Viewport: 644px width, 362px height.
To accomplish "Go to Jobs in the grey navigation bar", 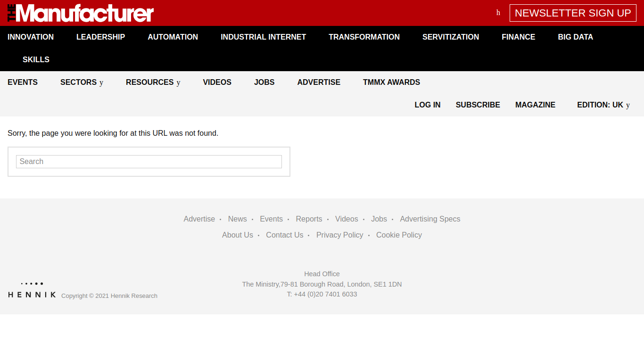I will point(264,82).
